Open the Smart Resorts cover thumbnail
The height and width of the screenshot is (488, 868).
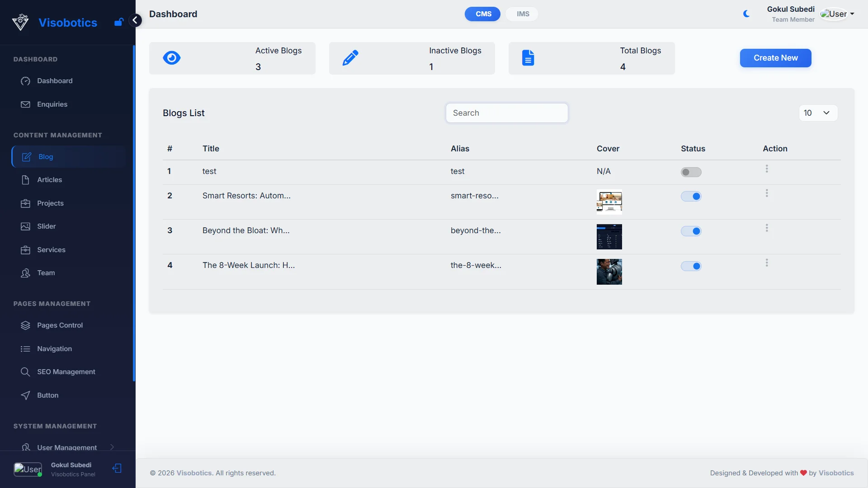click(x=609, y=202)
